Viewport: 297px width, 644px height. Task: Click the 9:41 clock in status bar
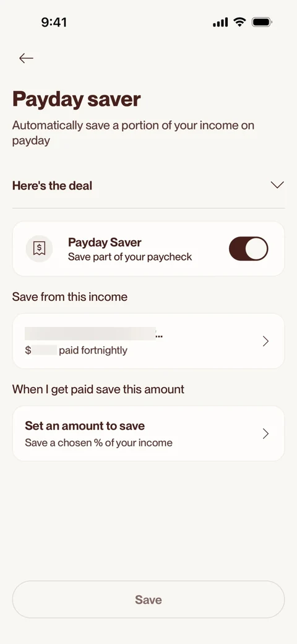(x=54, y=22)
